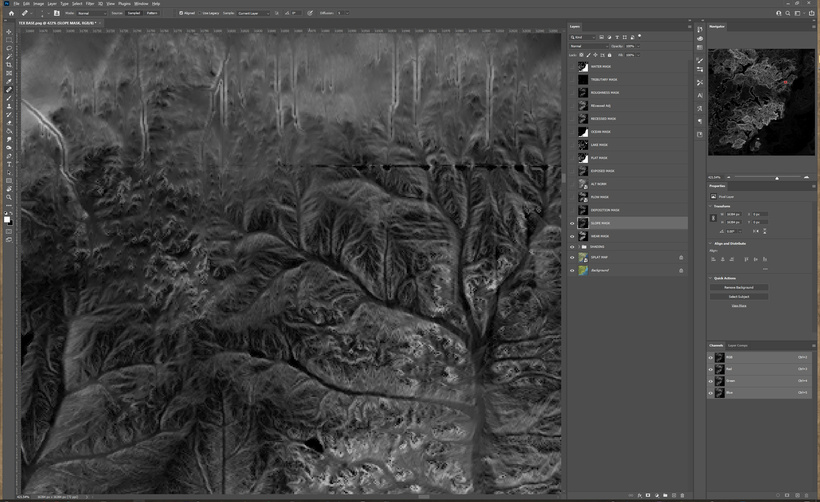Toggle visibility of the Red channel
Screen dimensions: 820x502
(x=711, y=368)
